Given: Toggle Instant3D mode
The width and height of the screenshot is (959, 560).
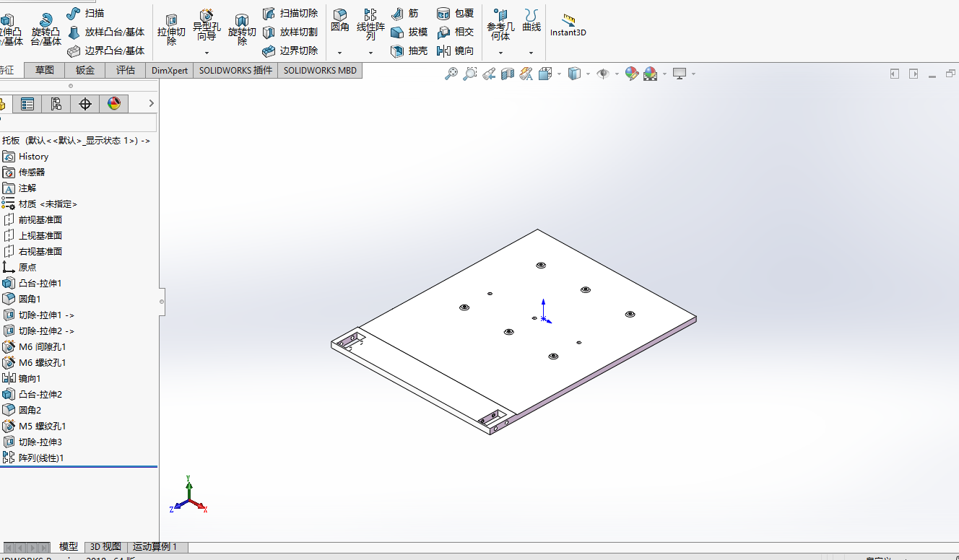Looking at the screenshot, I should click(568, 25).
